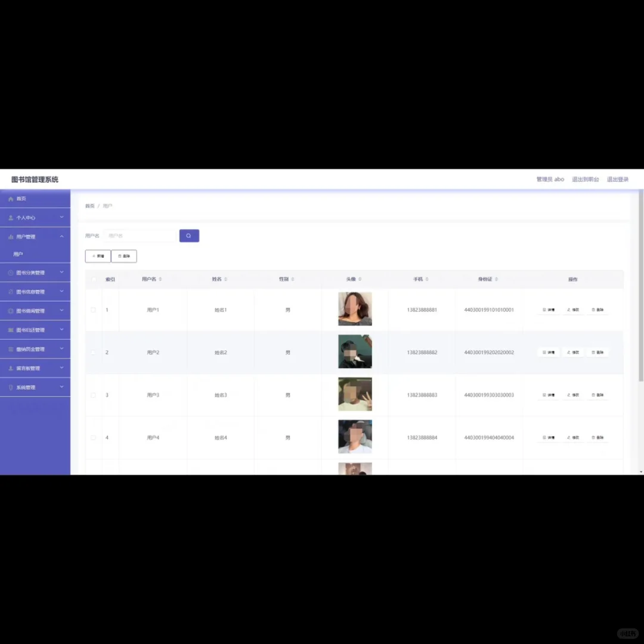Click phone number 13823888882

tap(422, 352)
